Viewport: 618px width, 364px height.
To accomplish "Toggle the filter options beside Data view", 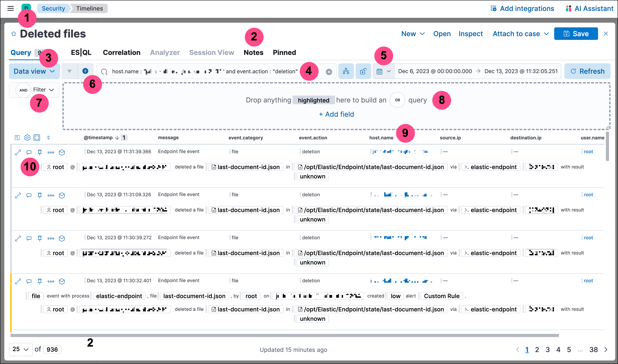I will (x=69, y=71).
